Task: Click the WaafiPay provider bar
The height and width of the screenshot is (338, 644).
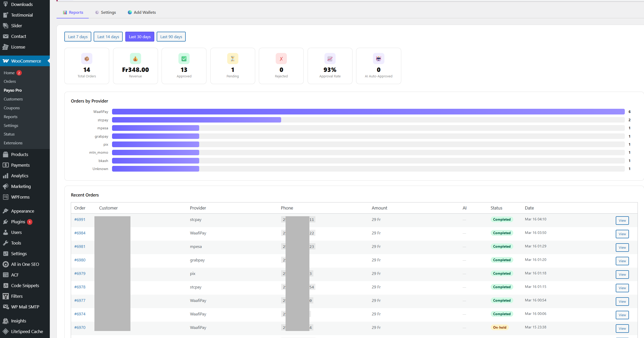Action: [x=368, y=112]
